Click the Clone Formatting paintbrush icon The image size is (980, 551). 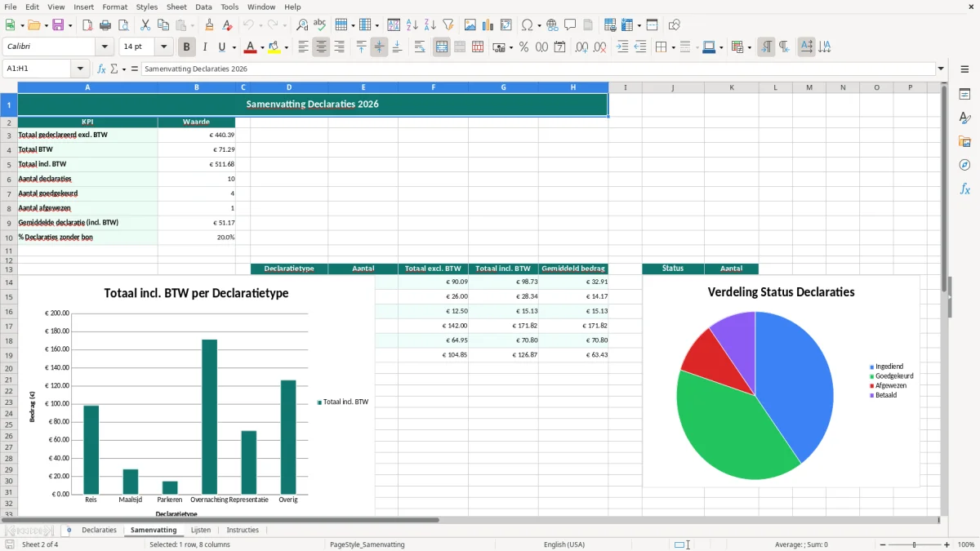[x=210, y=25]
